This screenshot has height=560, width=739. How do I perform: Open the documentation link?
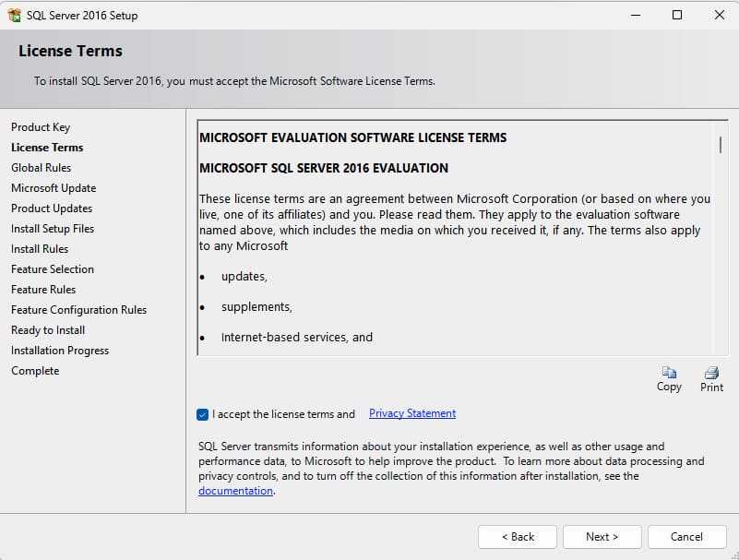click(235, 491)
